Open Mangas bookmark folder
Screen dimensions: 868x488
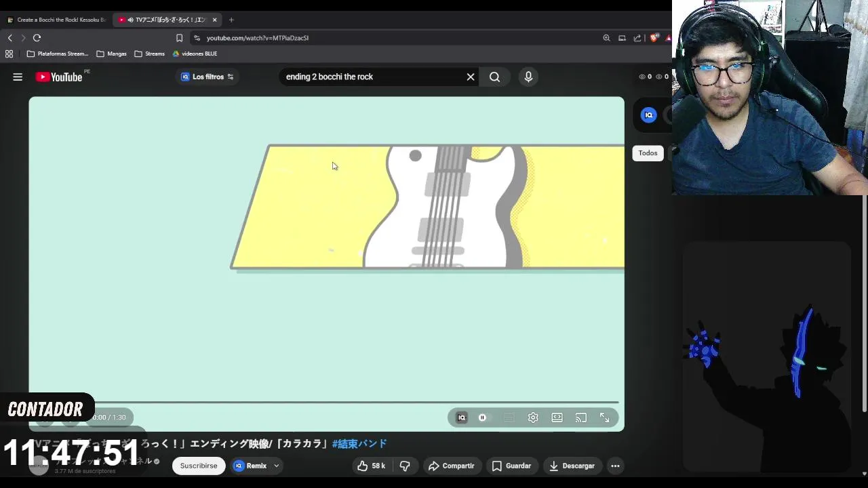pos(111,54)
